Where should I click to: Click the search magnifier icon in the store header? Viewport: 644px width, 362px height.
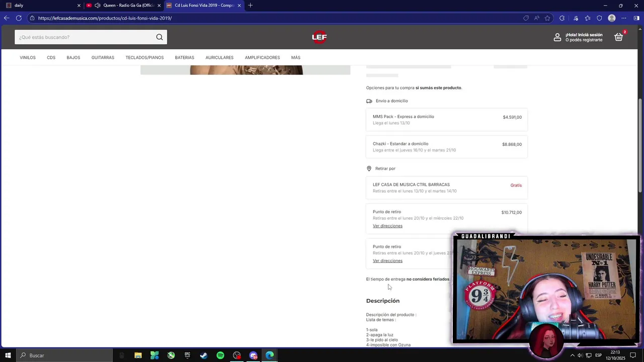[159, 37]
